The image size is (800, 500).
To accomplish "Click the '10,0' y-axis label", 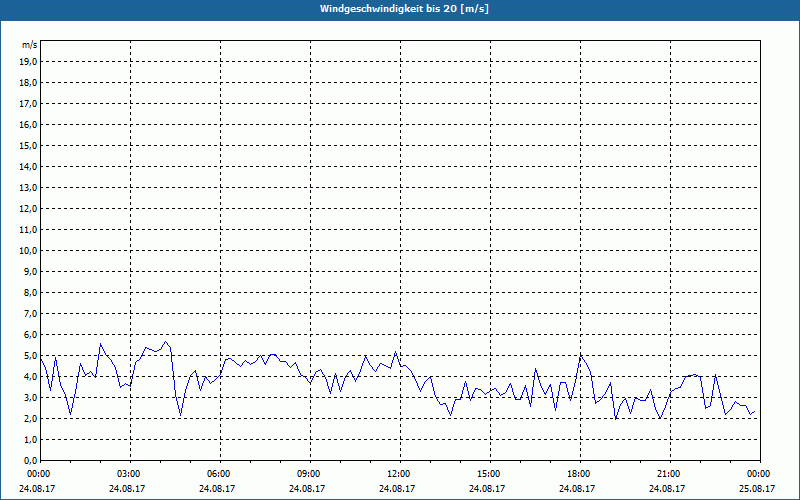I will (x=28, y=251).
